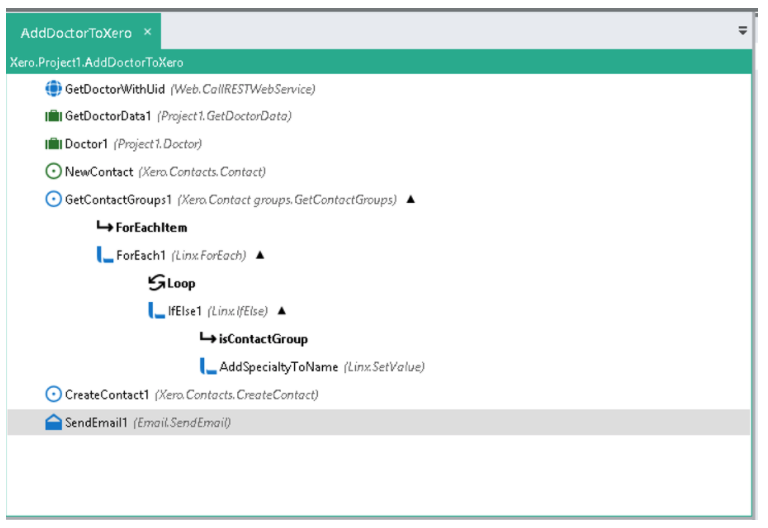This screenshot has height=528, width=768.
Task: Click the (Linx.IfElse) type label
Action: click(x=238, y=311)
